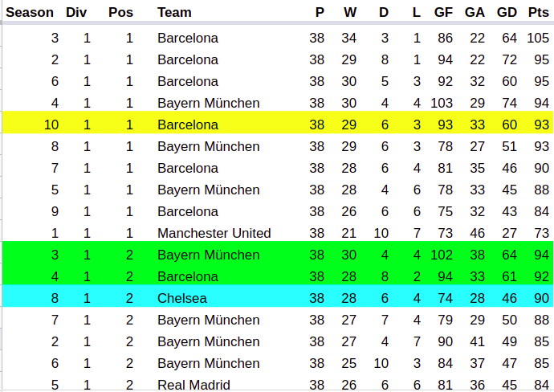The image size is (554, 392).
Task: Click Chelsea's 90 points cell
Action: pos(540,298)
